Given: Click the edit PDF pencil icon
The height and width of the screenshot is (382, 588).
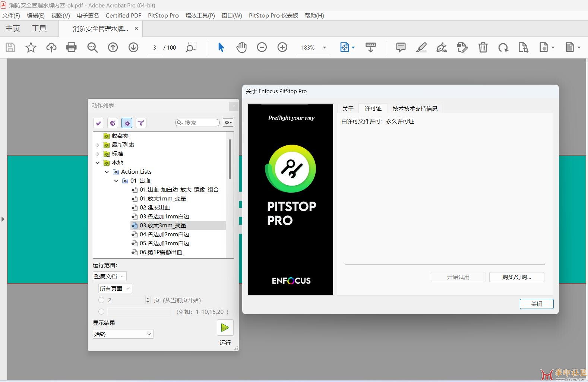Looking at the screenshot, I should (x=462, y=47).
